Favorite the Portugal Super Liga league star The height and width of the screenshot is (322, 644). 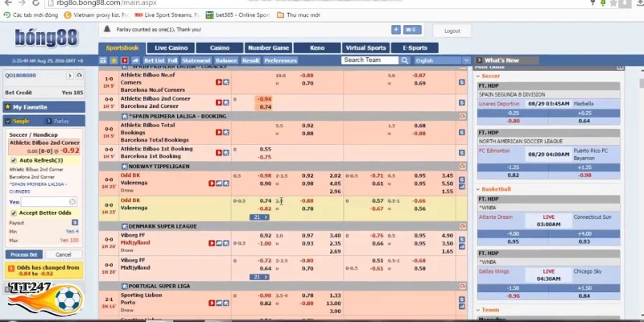coord(125,286)
